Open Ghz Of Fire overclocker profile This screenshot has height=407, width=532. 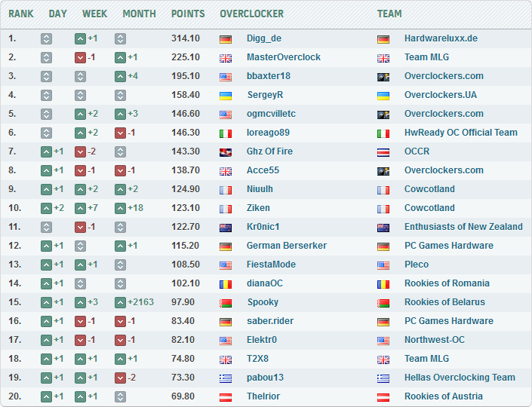coord(269,151)
